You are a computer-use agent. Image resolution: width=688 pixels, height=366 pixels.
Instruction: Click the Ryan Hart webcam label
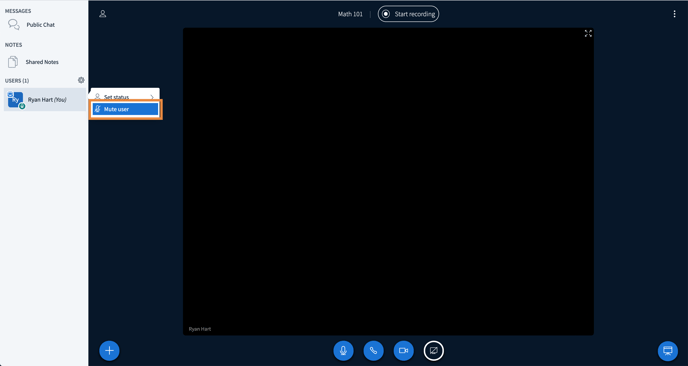point(200,329)
